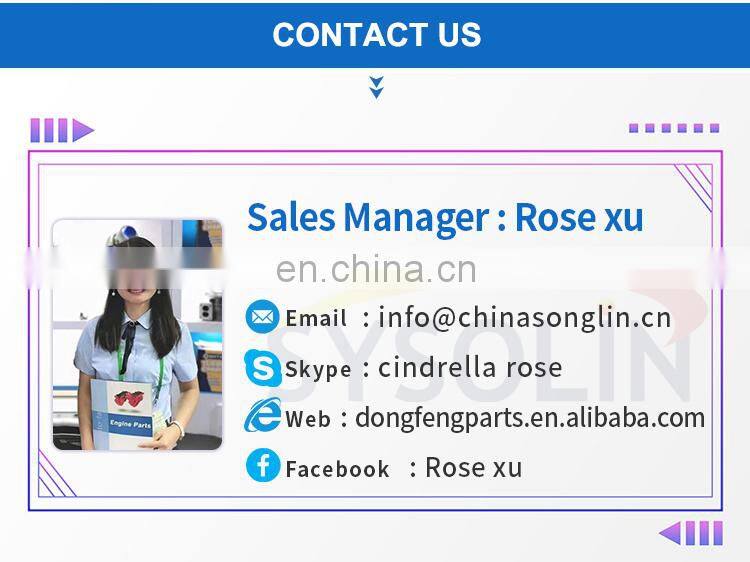This screenshot has width=750, height=562.
Task: Click the en.china.cn watermark text
Action: [x=376, y=270]
